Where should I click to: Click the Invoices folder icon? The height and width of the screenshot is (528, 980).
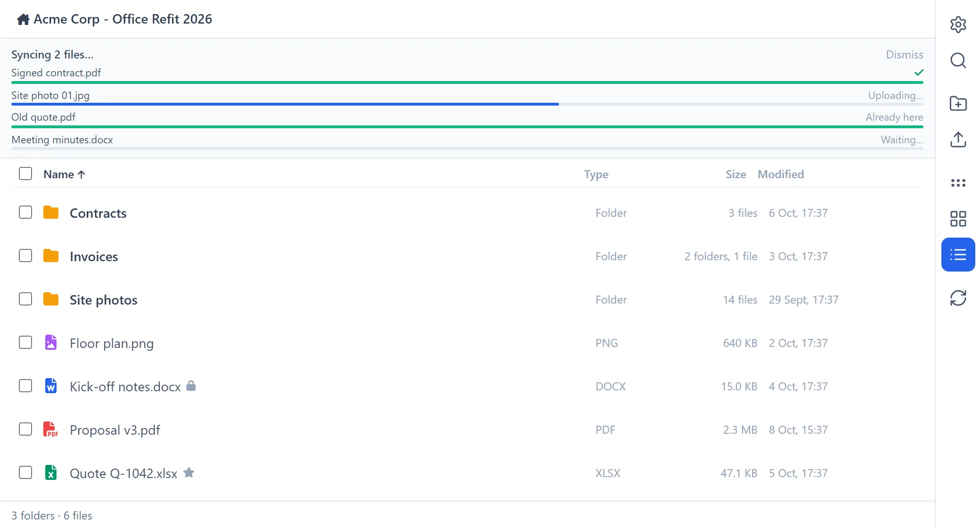[x=51, y=256]
